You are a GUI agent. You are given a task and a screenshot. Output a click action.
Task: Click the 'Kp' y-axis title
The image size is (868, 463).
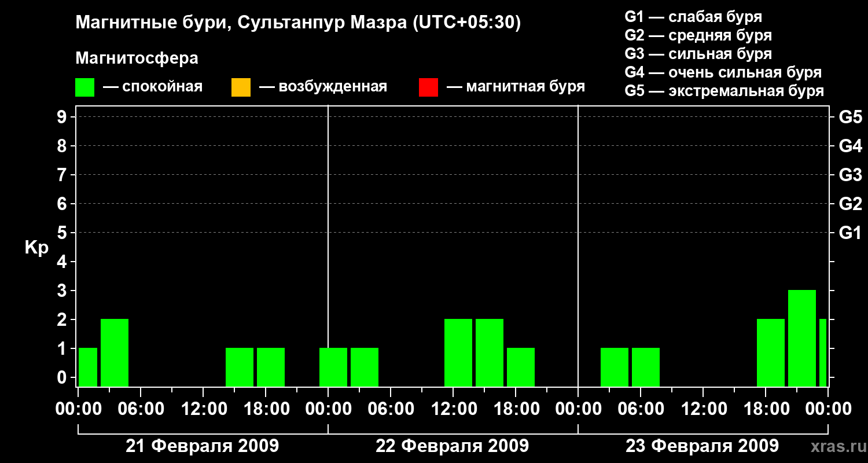[36, 248]
